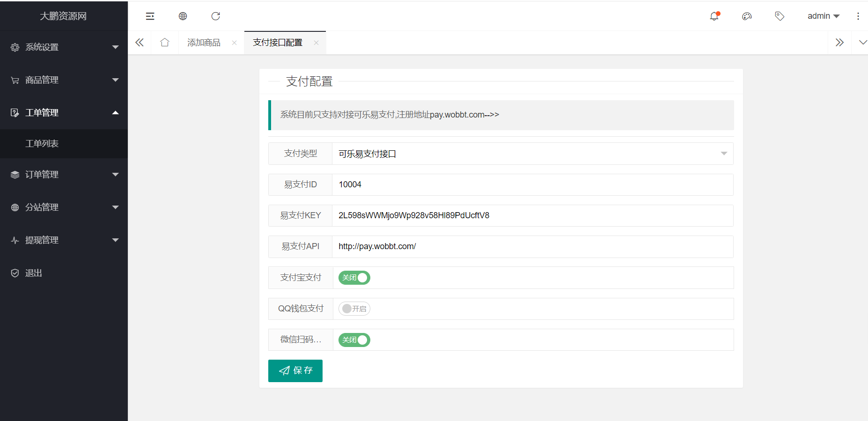This screenshot has height=421, width=868.
Task: Expand the admin user menu
Action: tap(823, 16)
